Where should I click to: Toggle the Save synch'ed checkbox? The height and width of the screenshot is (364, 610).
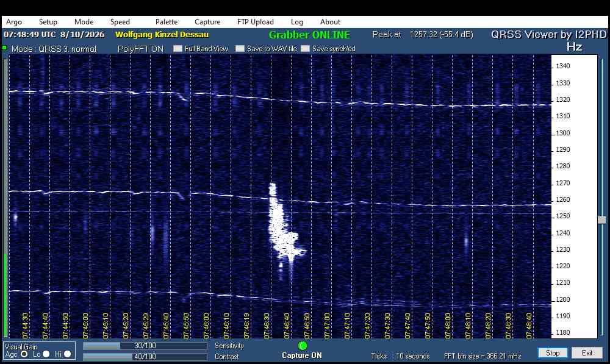tap(306, 49)
